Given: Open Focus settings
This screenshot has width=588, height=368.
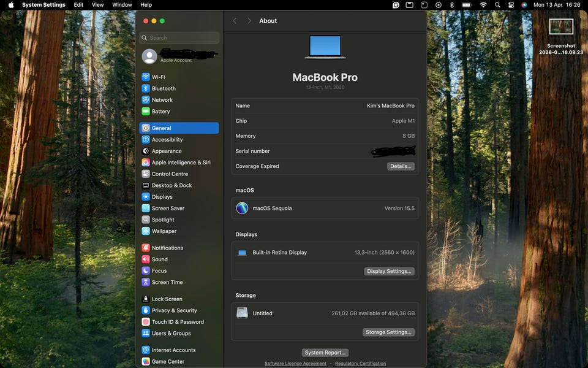Looking at the screenshot, I should click(x=179, y=270).
